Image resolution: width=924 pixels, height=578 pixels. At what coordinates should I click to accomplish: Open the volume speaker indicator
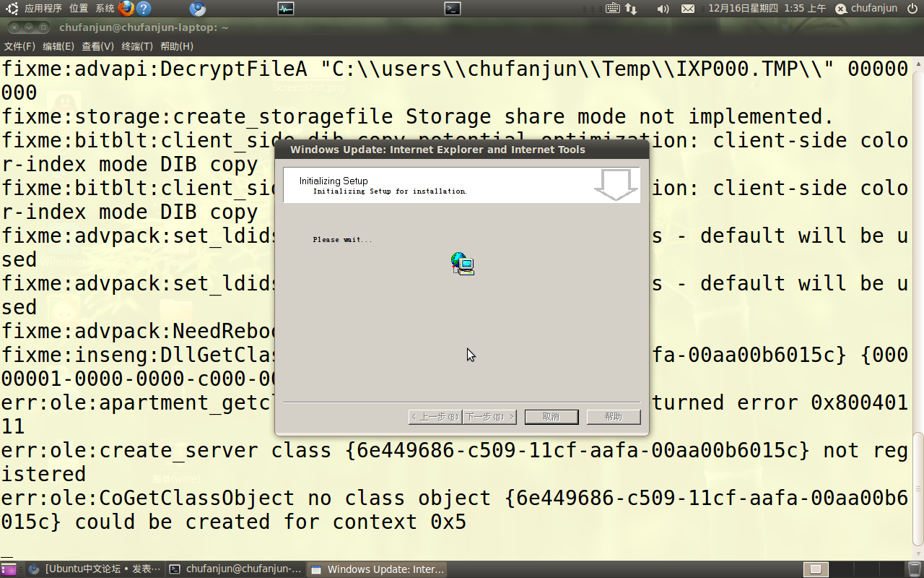pyautogui.click(x=663, y=9)
